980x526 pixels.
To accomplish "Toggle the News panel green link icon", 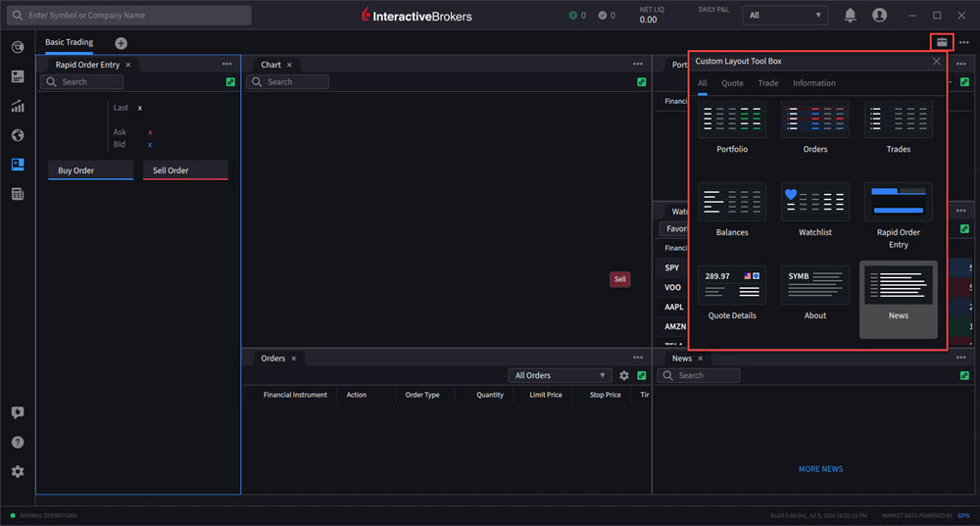I will coord(964,375).
